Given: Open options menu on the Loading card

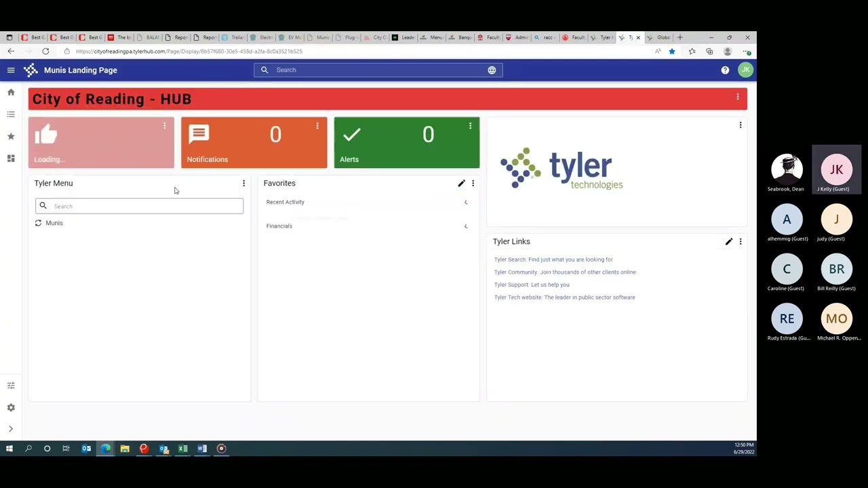Looking at the screenshot, I should pyautogui.click(x=164, y=126).
